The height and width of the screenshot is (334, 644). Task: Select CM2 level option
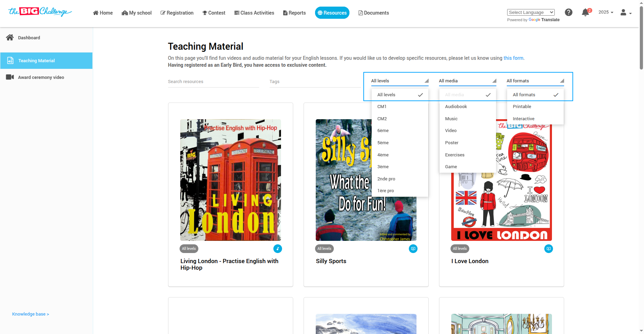pos(400,119)
